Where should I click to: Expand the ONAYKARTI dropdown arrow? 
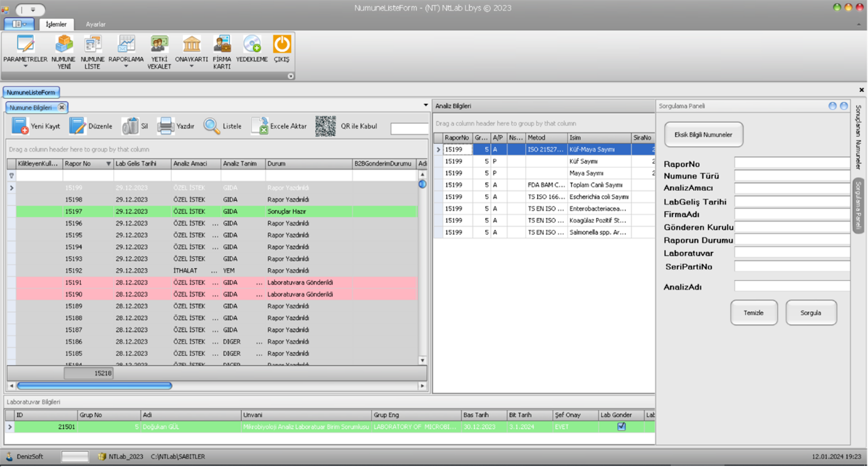pyautogui.click(x=191, y=66)
